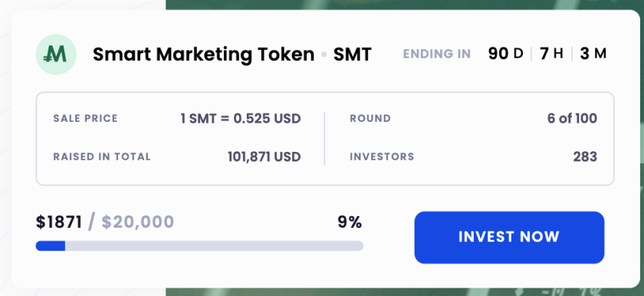Click the $1871 raised amount

(59, 222)
